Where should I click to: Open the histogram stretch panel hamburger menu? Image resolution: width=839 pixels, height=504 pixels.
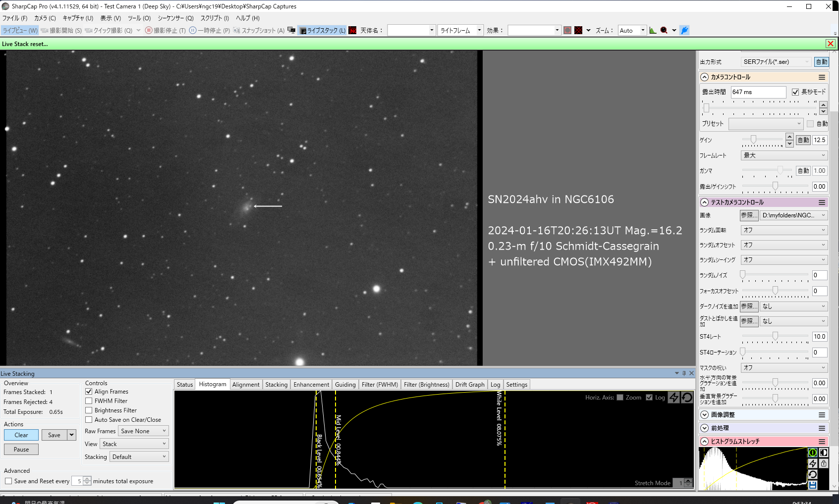point(822,442)
